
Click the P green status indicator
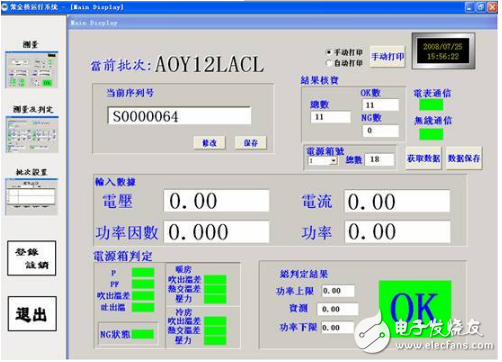143,273
